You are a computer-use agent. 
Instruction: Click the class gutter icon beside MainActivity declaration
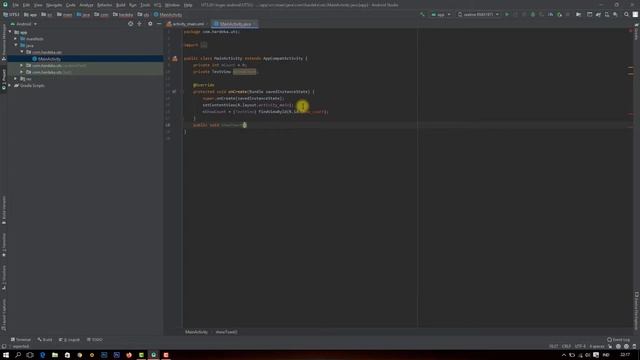point(175,58)
